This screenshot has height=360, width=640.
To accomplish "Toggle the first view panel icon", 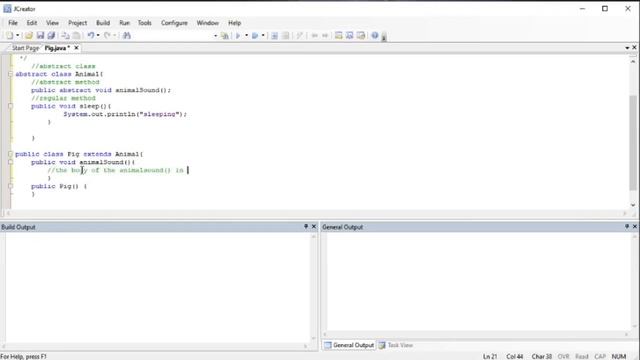I will pyautogui.click(x=338, y=36).
